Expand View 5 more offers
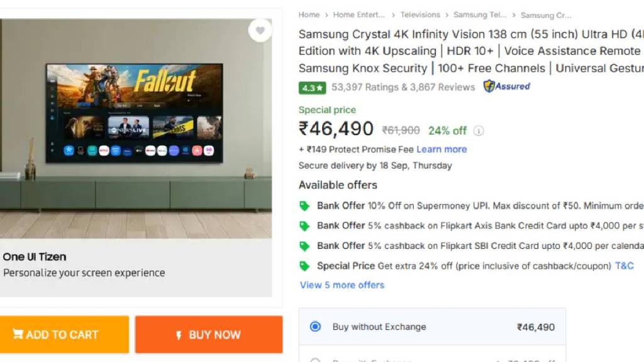Screen dimensions: 644x362 pyautogui.click(x=341, y=285)
